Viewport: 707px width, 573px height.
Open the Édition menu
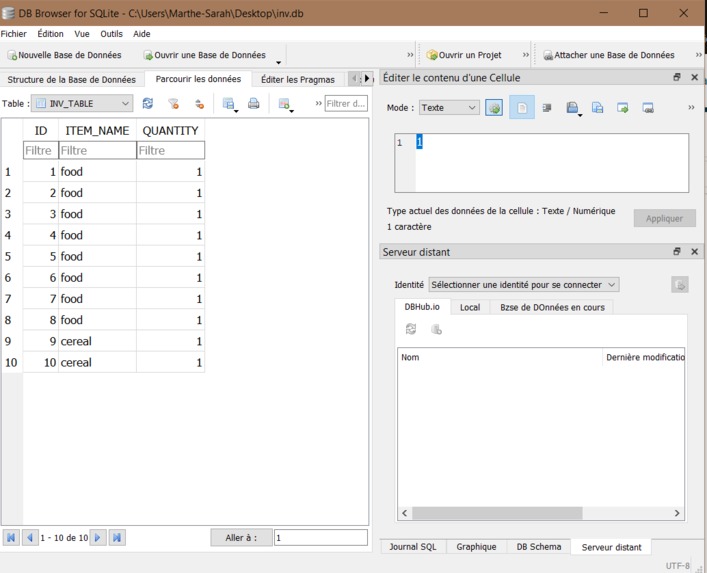[50, 34]
